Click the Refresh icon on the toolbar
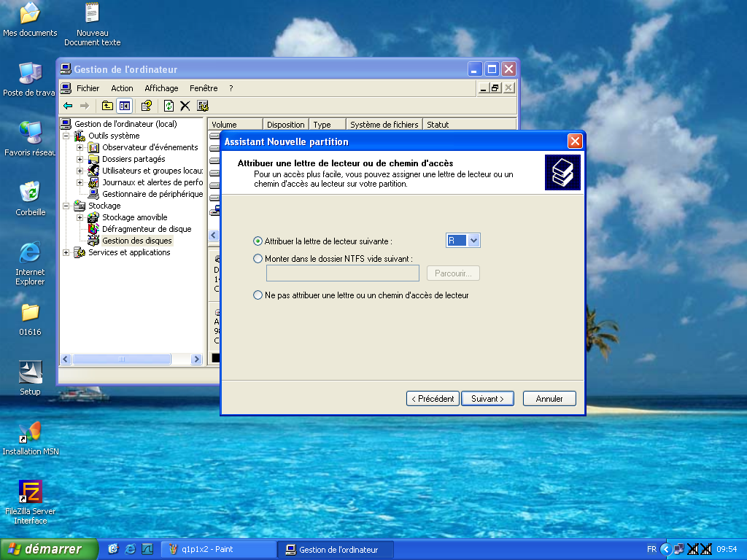Image resolution: width=747 pixels, height=560 pixels. 169,106
